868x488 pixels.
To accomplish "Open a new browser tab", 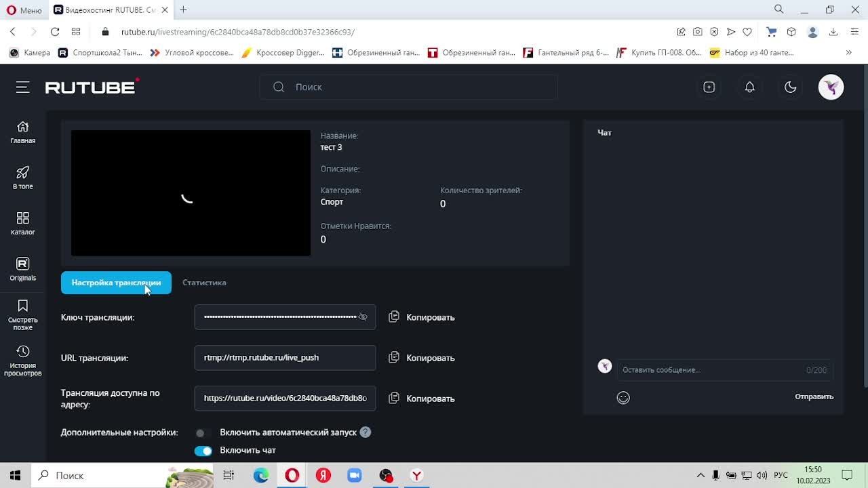I will coord(183,9).
